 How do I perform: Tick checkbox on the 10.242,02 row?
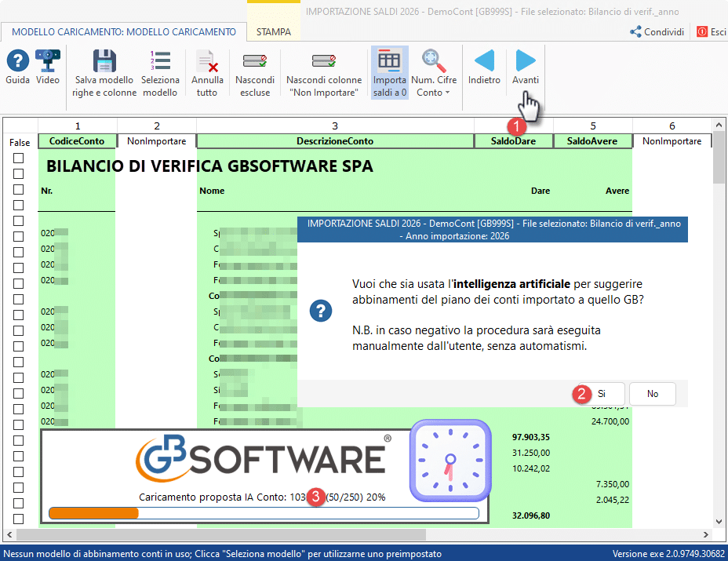pyautogui.click(x=18, y=472)
